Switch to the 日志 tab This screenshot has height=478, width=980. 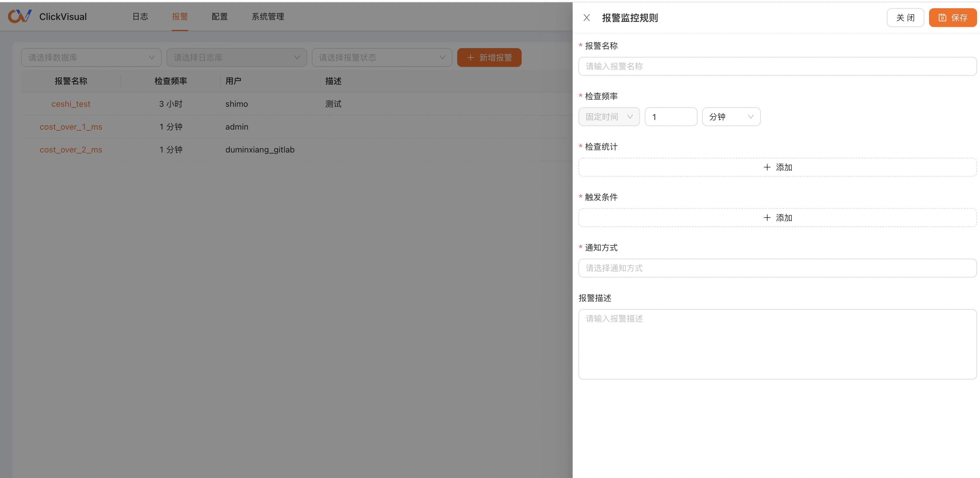tap(140, 17)
